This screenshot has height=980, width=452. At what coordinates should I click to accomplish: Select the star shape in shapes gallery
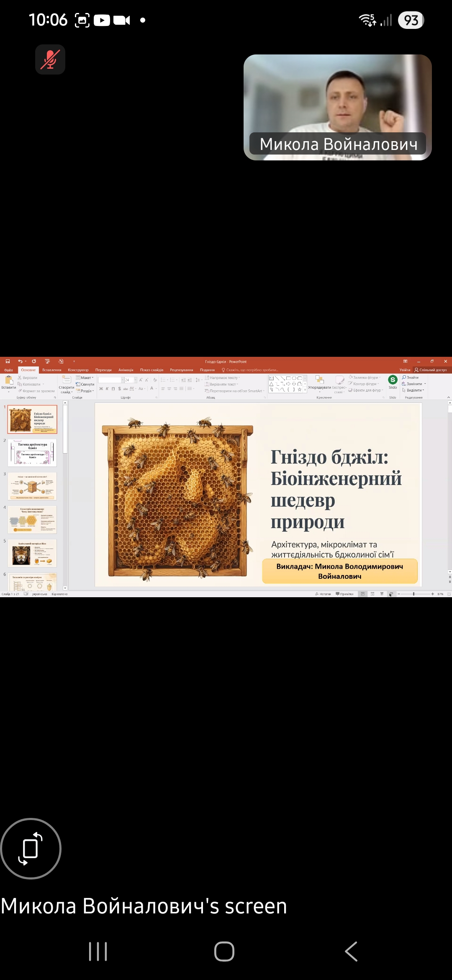tap(299, 389)
